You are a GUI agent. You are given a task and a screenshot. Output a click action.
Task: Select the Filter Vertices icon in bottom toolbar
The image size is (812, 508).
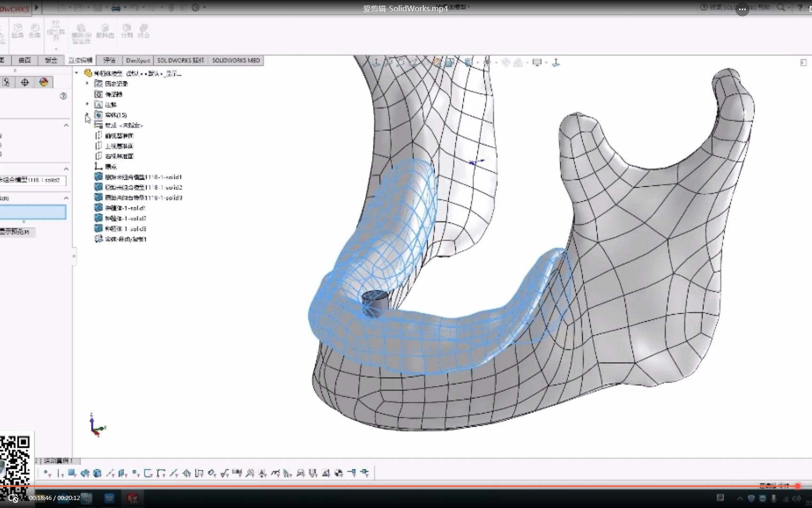(47, 473)
